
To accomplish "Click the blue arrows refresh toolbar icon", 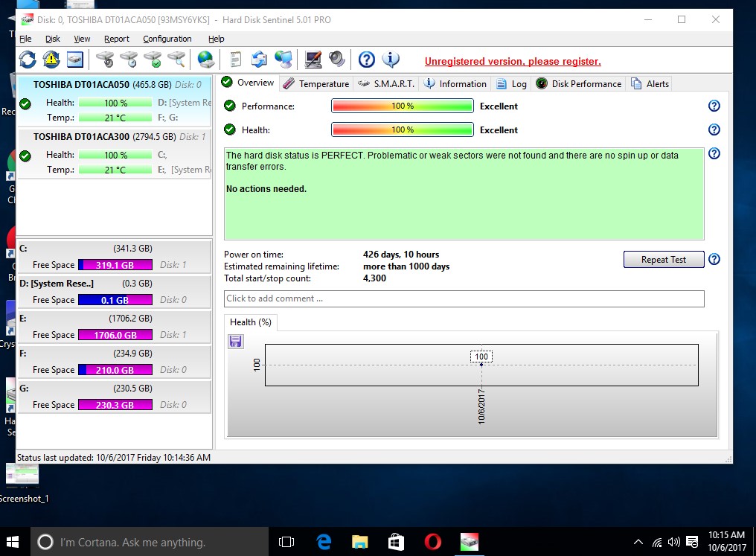I will coord(28,60).
